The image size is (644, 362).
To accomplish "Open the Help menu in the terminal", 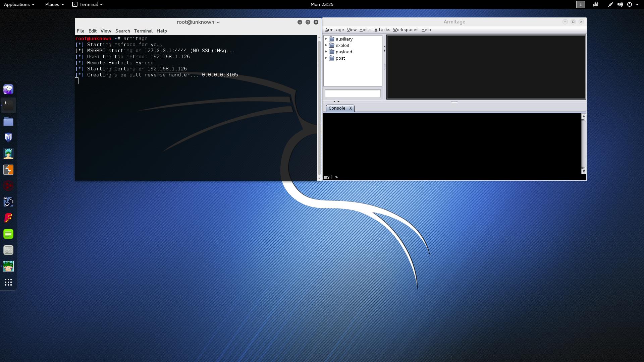I will click(x=162, y=31).
